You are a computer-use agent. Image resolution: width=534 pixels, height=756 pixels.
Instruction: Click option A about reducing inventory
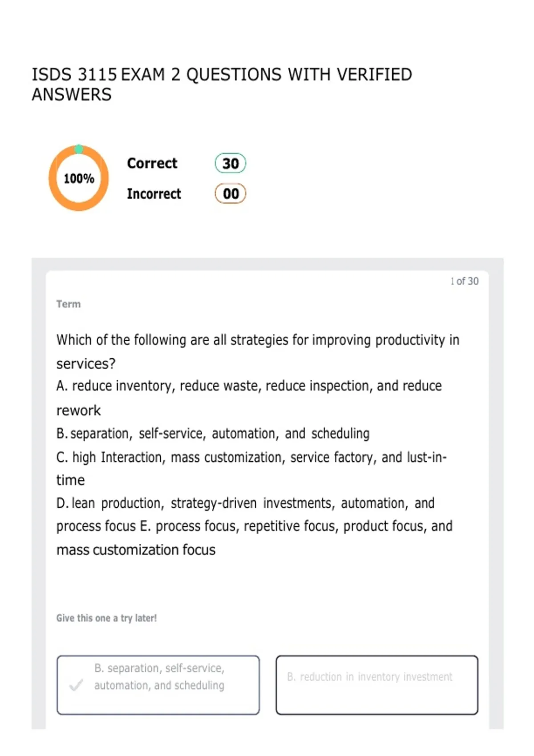[x=249, y=398]
